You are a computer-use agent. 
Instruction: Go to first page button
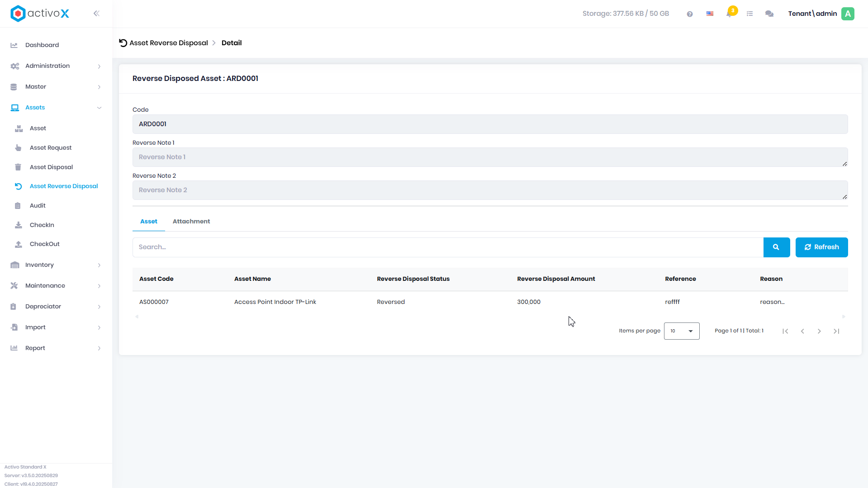point(785,332)
